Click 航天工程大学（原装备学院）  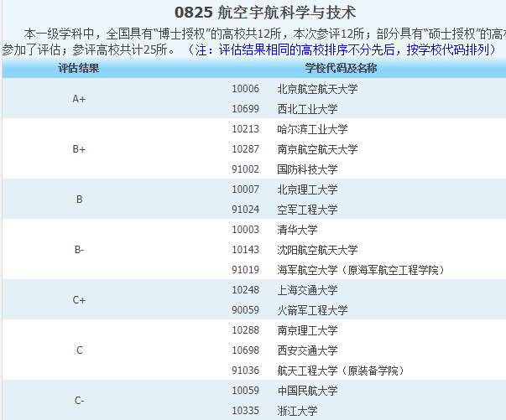tap(339, 371)
